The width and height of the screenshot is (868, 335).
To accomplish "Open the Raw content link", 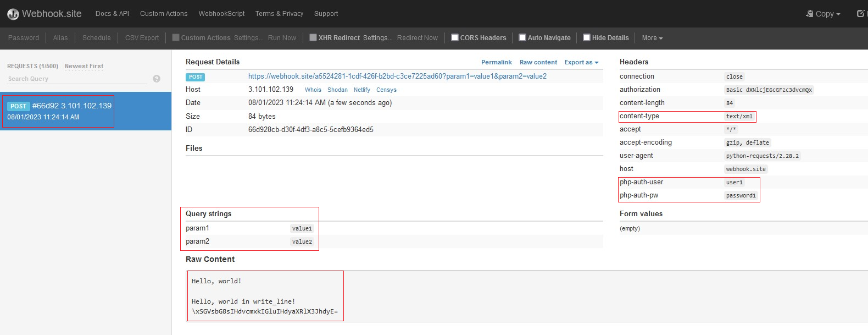I will point(538,62).
